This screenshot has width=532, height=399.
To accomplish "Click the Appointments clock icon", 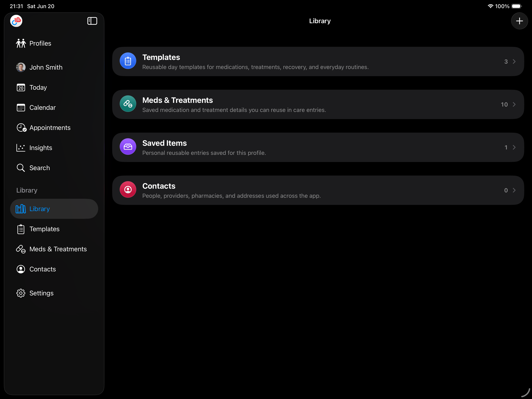I will tap(21, 128).
